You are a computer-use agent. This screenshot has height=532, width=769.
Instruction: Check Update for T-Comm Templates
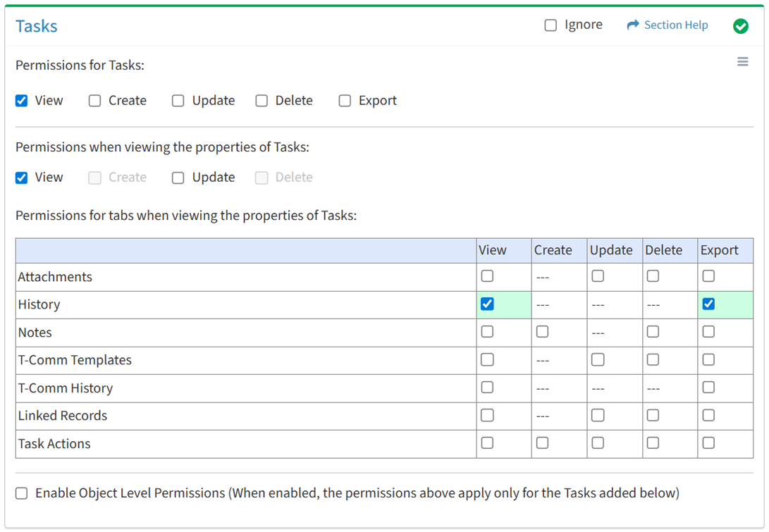tap(598, 360)
